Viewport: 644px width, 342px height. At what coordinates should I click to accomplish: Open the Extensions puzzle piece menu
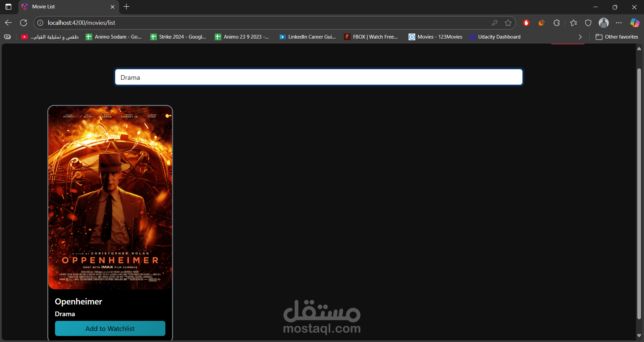557,23
